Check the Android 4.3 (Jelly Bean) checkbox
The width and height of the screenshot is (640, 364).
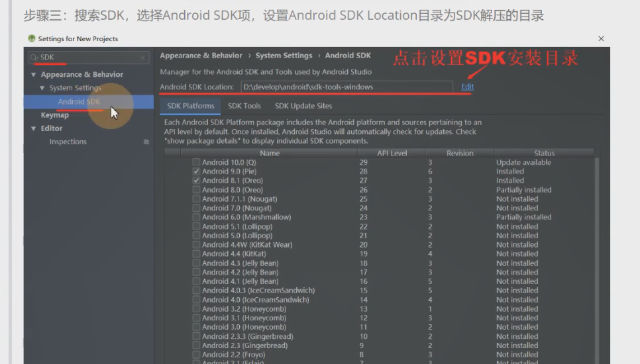[x=196, y=263]
